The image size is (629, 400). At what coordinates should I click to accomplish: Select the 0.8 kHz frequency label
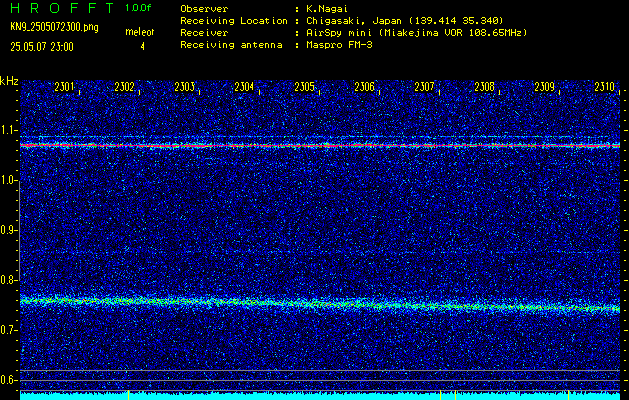(x=8, y=280)
